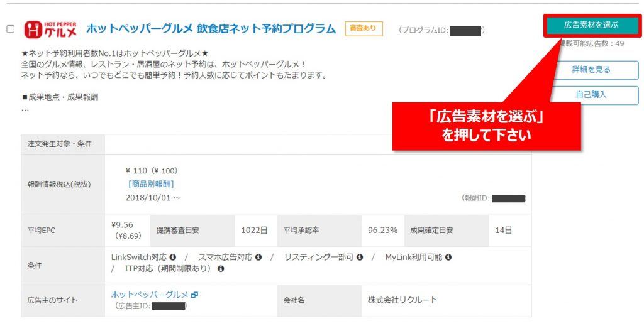The image size is (644, 326).
Task: Tick the checkbox left of the program logo
Action: pos(10,29)
